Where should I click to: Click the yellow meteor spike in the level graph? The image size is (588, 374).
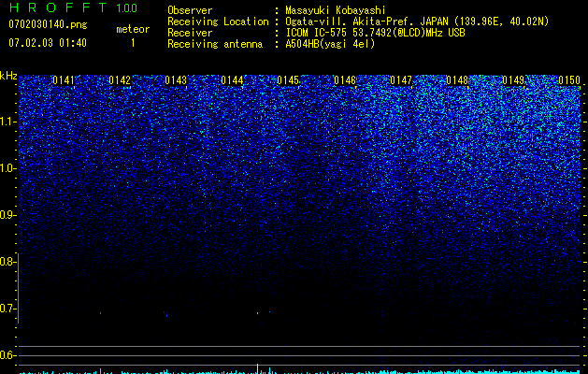click(x=257, y=368)
